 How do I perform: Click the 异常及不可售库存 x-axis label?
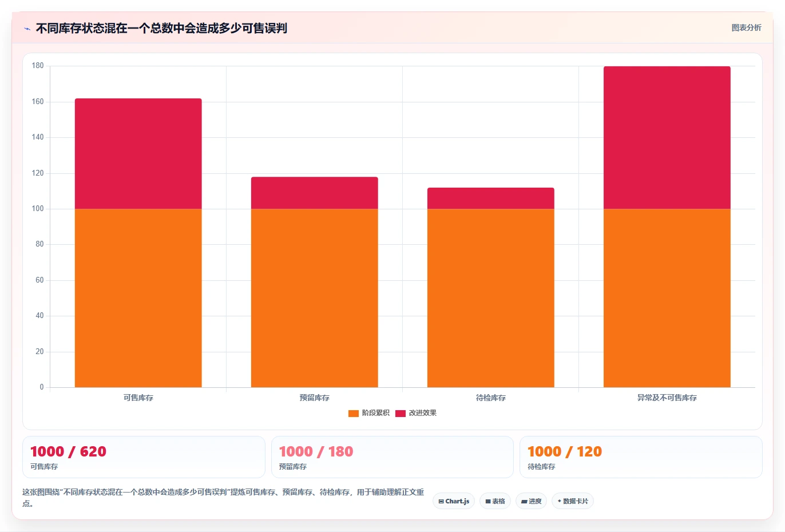point(667,398)
